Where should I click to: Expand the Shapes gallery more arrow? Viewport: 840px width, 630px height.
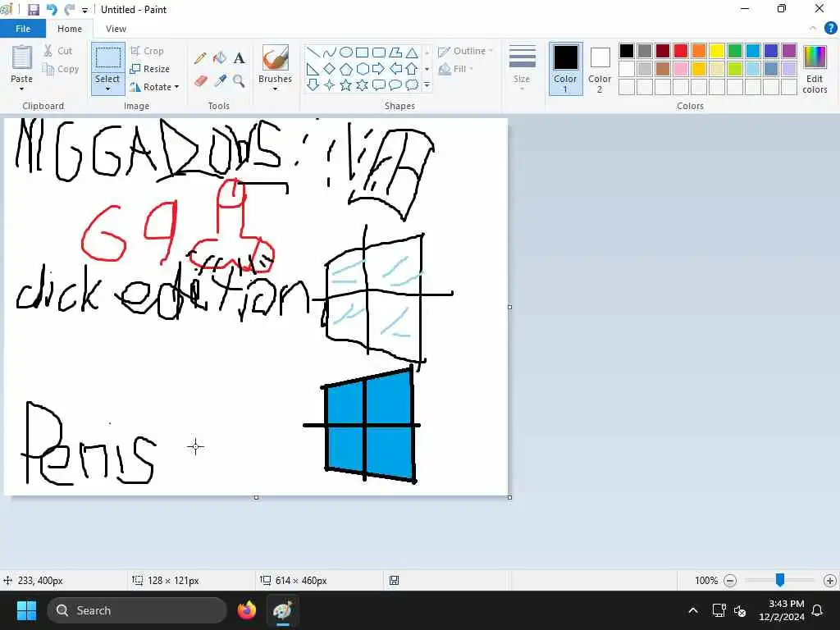[427, 84]
